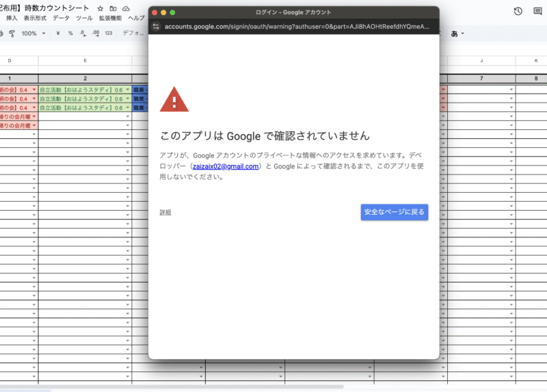This screenshot has height=392, width=547.
Task: Open the 拡張機能 menu
Action: coord(111,18)
